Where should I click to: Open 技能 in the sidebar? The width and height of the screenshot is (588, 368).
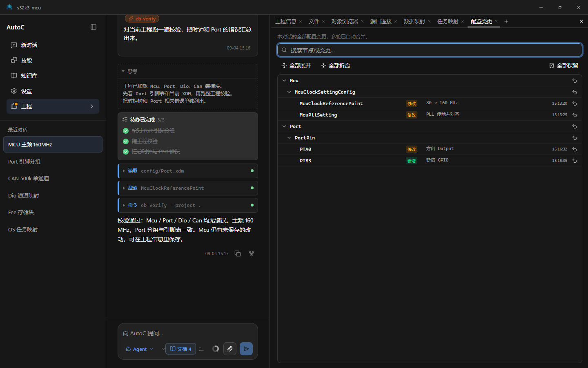tap(53, 61)
